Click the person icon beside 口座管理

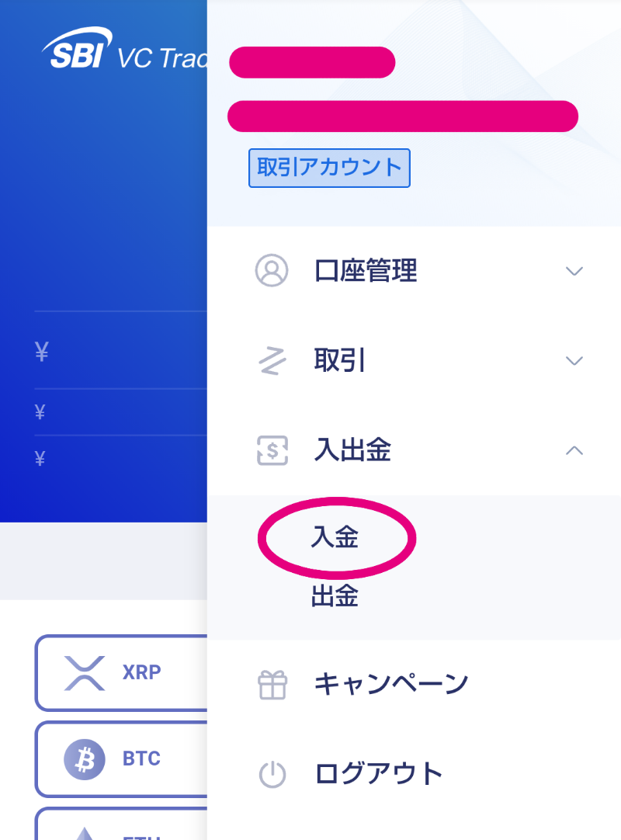(272, 270)
